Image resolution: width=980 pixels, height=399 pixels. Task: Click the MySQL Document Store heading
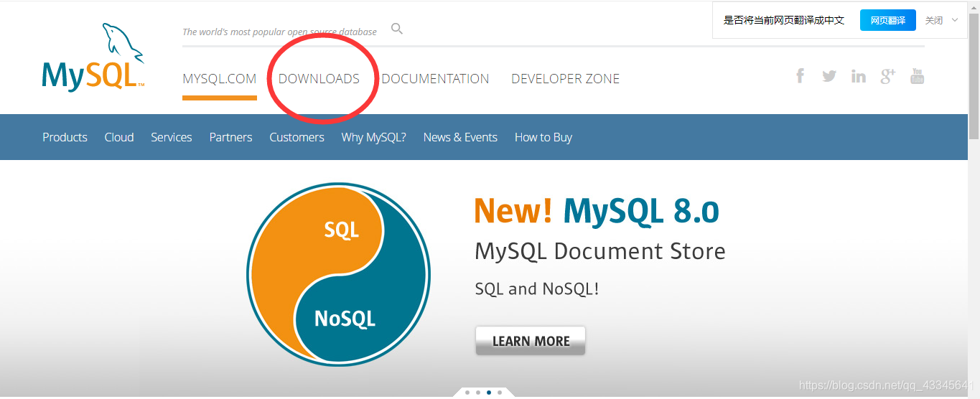(600, 252)
